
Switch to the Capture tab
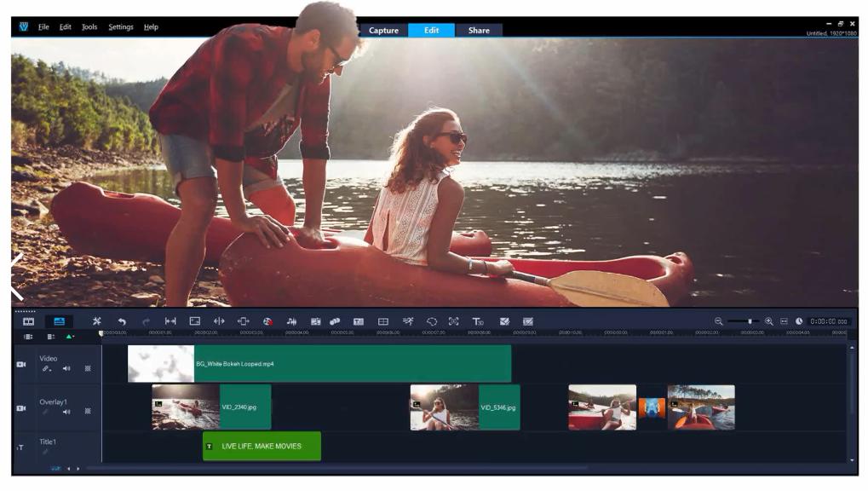pyautogui.click(x=383, y=31)
